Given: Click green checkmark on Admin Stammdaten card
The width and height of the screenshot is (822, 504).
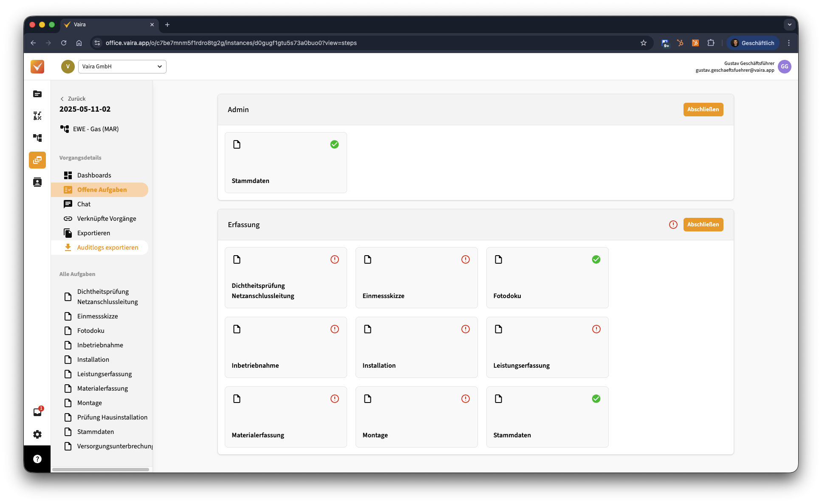Looking at the screenshot, I should [334, 144].
